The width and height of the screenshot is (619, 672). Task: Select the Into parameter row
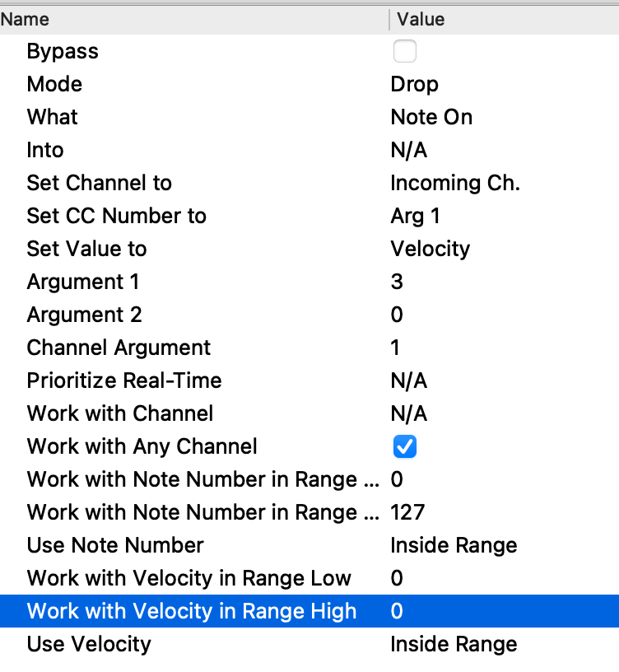click(45, 150)
